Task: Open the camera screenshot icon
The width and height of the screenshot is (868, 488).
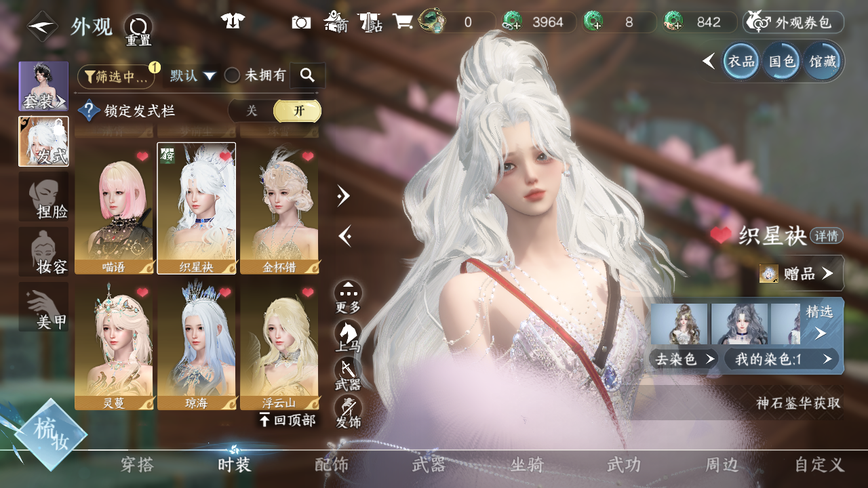Action: (x=301, y=22)
